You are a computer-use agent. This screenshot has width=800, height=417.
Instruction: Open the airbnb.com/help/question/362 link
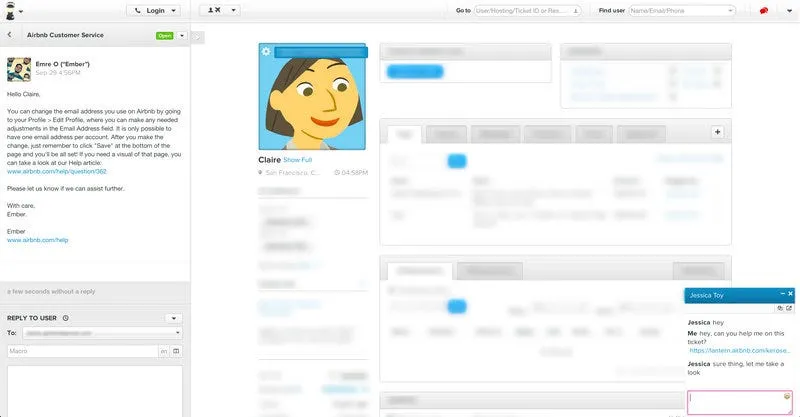coord(57,171)
